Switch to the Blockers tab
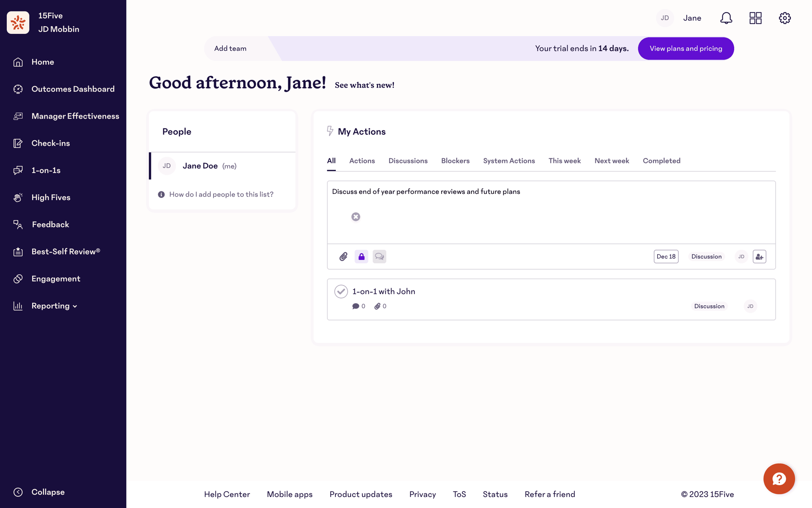 pyautogui.click(x=455, y=161)
